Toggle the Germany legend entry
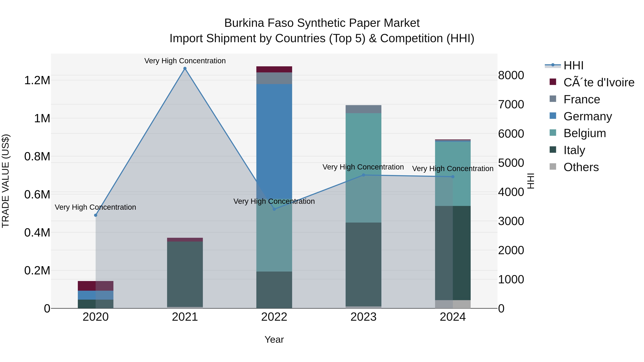Viewport: 644px width, 362px height. tap(580, 116)
